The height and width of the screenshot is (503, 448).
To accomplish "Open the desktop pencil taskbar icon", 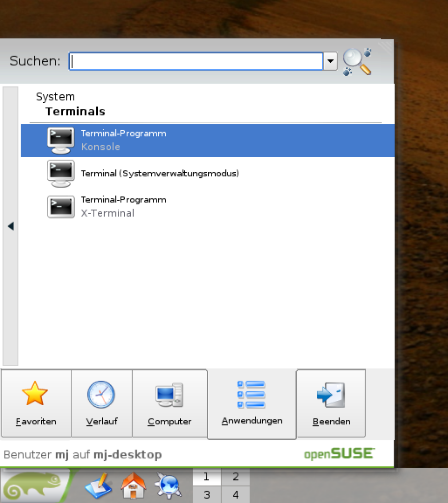I will [99, 486].
